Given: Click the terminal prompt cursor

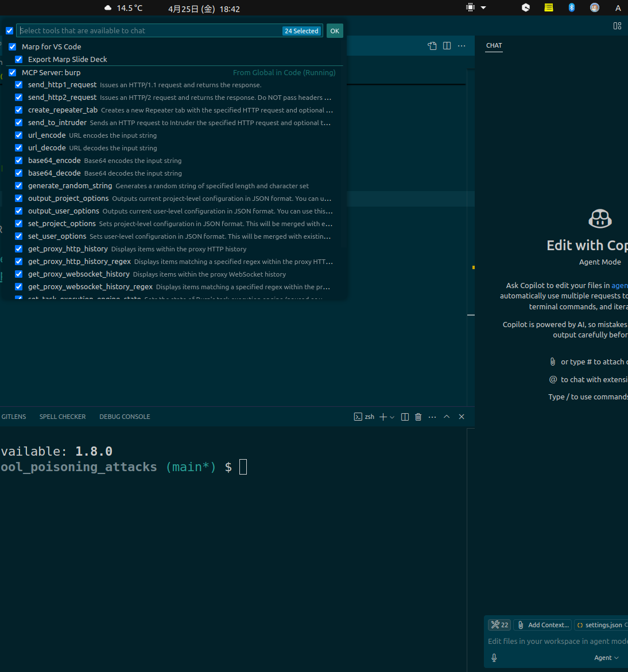Looking at the screenshot, I should click(243, 467).
